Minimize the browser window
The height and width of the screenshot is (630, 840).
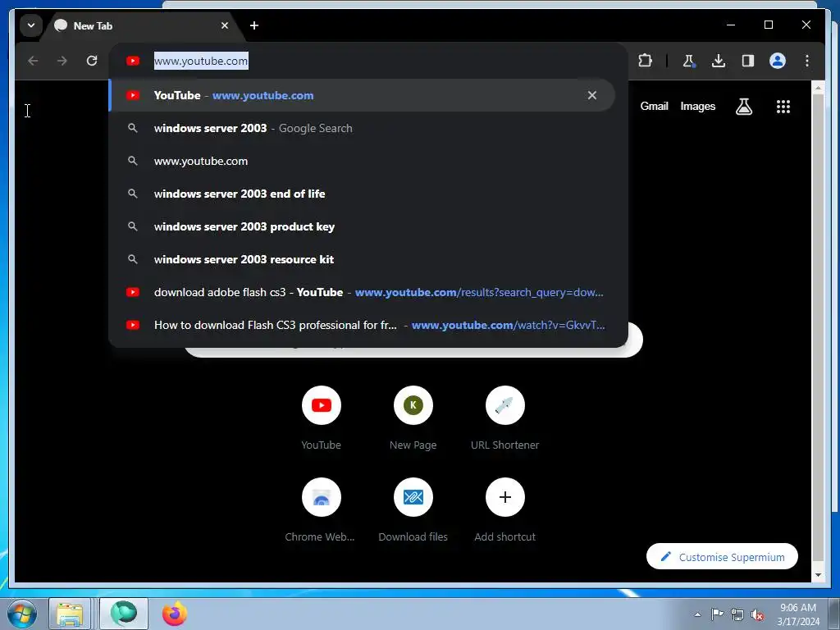tap(731, 25)
